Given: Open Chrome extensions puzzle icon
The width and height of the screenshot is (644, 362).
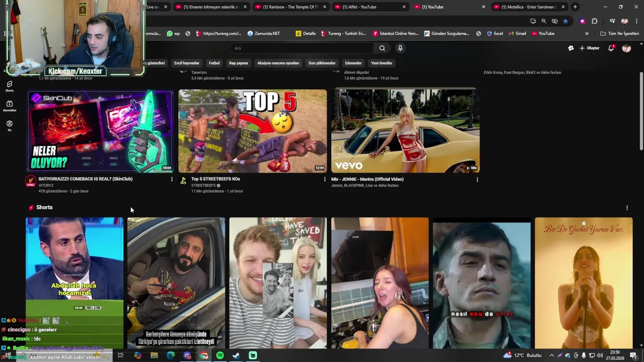Looking at the screenshot, I should (594, 21).
